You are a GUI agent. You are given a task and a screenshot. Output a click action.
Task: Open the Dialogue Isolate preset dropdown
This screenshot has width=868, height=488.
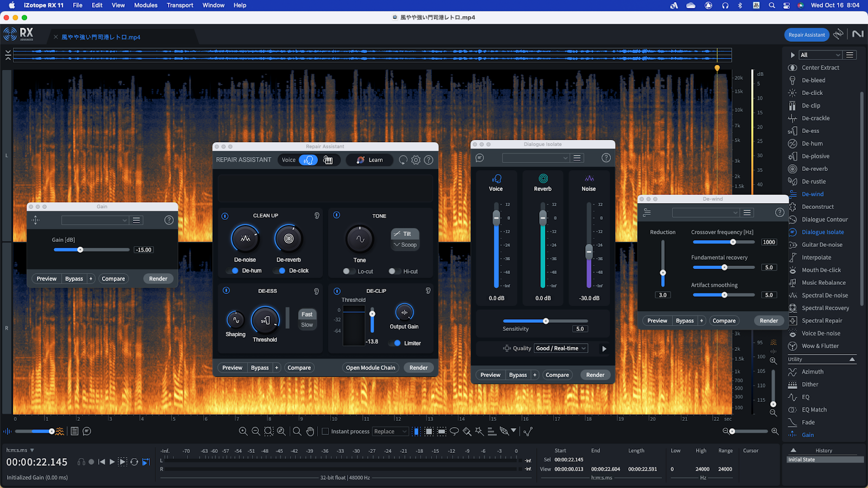pyautogui.click(x=535, y=158)
